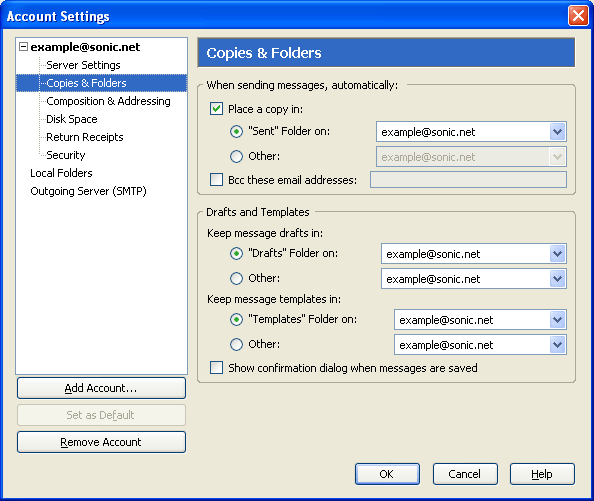Screen dimensions: 594x501
Task: Confirm settings with the OK button
Action: click(x=387, y=474)
